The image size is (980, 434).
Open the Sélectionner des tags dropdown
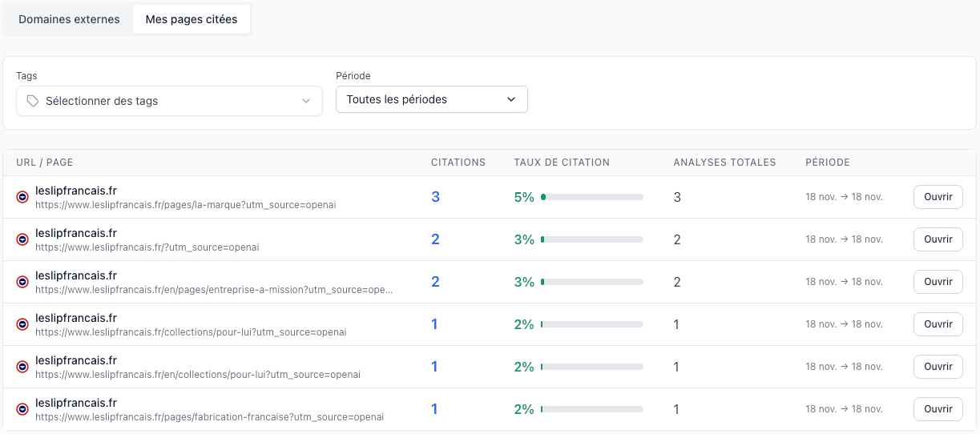[x=169, y=101]
